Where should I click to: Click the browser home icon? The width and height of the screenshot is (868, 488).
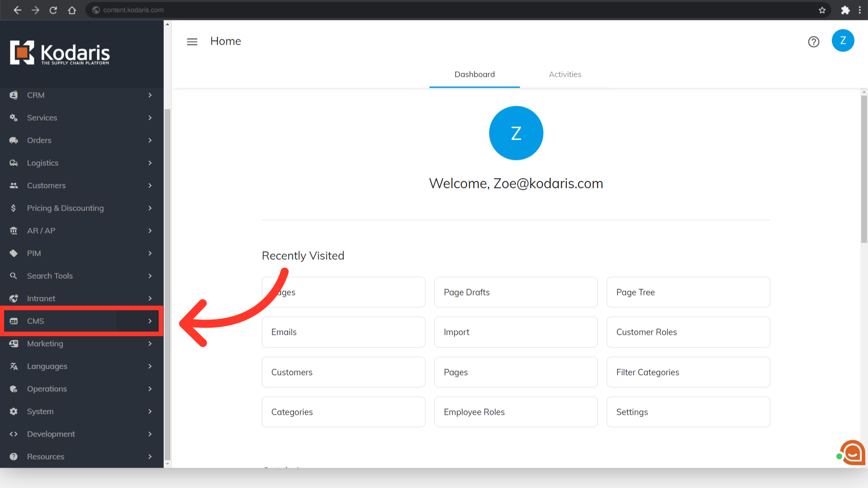point(72,10)
